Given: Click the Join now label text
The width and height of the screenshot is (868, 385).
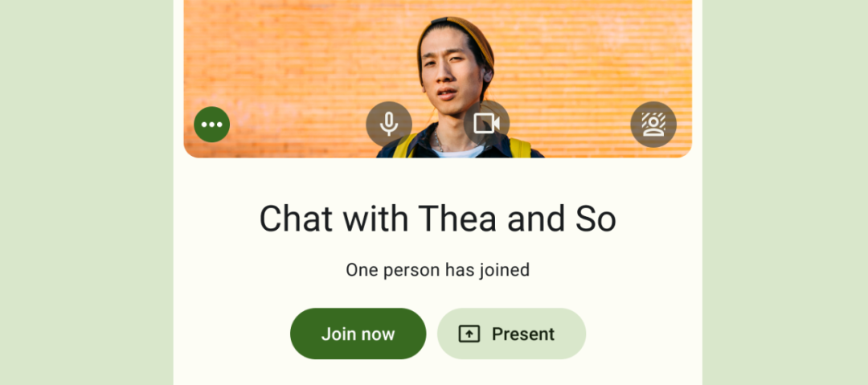Looking at the screenshot, I should point(358,334).
